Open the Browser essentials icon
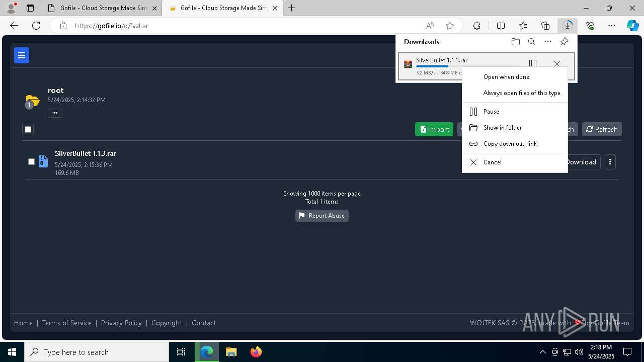 (x=590, y=26)
